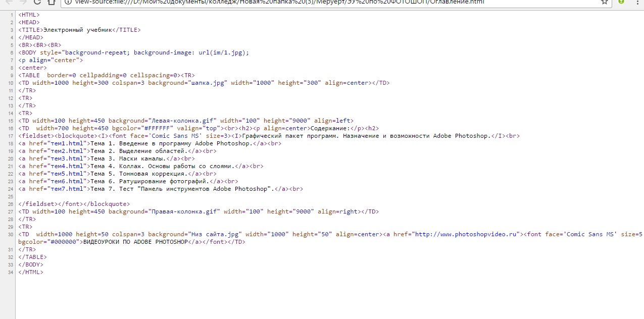Click the "Левая-колонка.gif" background value
Image resolution: width=644 pixels, height=319 pixels.
point(182,121)
